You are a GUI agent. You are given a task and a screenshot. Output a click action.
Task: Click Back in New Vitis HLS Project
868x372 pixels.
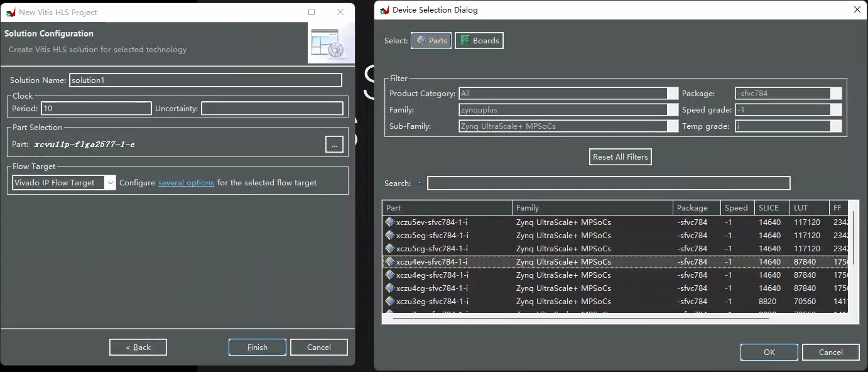(138, 347)
